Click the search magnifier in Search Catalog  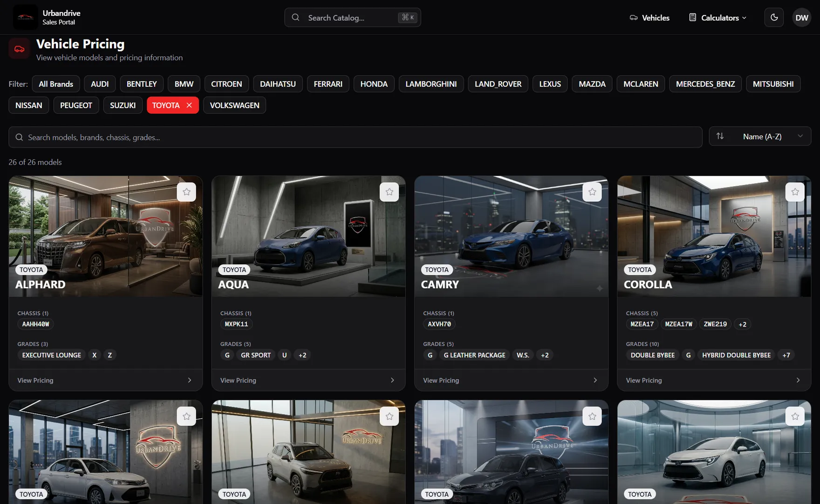(295, 17)
